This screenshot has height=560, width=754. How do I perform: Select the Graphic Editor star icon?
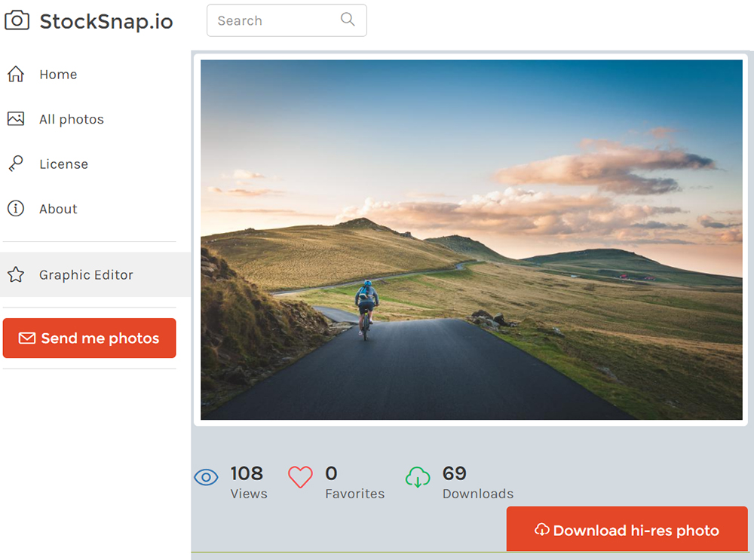click(x=16, y=274)
